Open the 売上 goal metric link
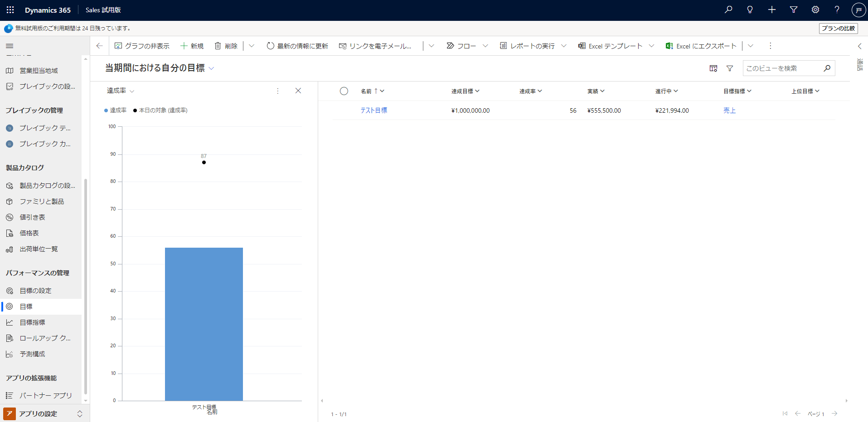Viewport: 868px width, 422px height. (729, 110)
